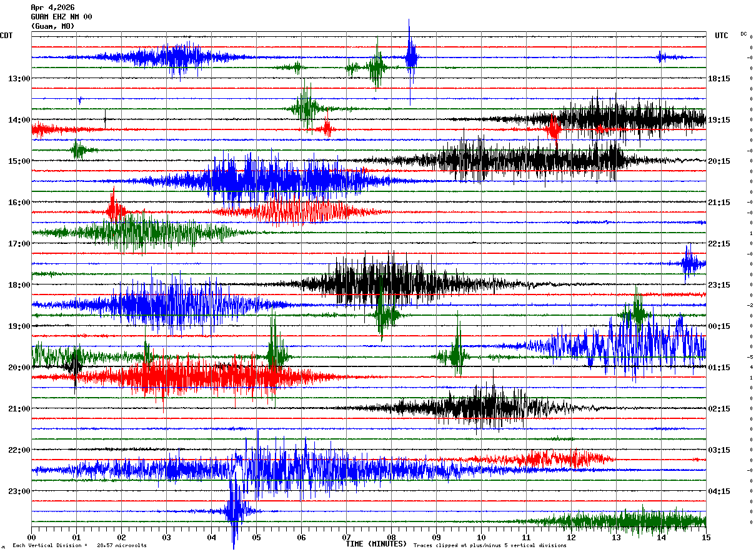Click minute tick '12' on time axis
Screen dimensions: 756x554
[x=571, y=537]
